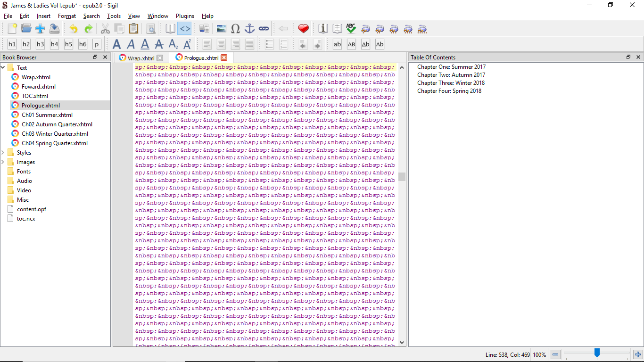Toggle italic formatting

(131, 44)
